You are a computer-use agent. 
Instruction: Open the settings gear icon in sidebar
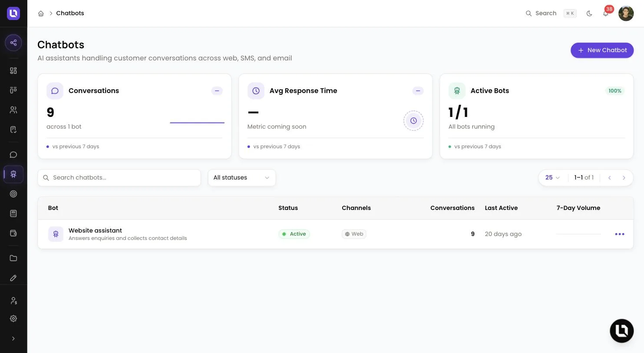pyautogui.click(x=13, y=319)
